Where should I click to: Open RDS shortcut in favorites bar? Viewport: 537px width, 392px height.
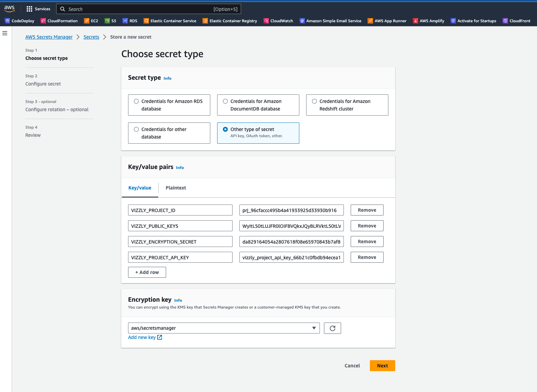pyautogui.click(x=130, y=21)
